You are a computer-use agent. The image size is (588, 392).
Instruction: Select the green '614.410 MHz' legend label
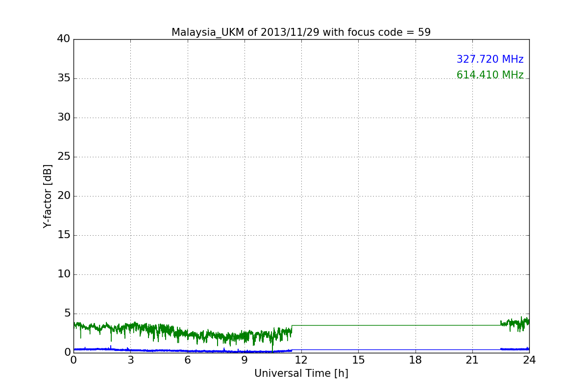(490, 75)
